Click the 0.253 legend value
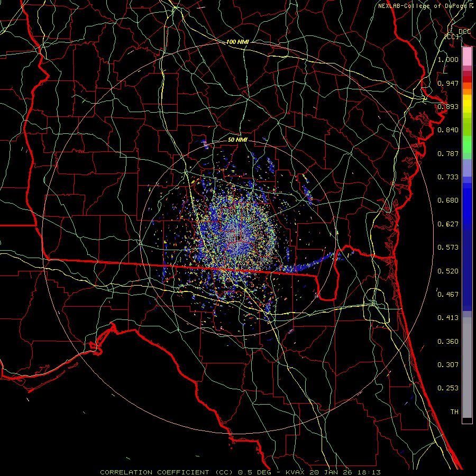 point(448,388)
